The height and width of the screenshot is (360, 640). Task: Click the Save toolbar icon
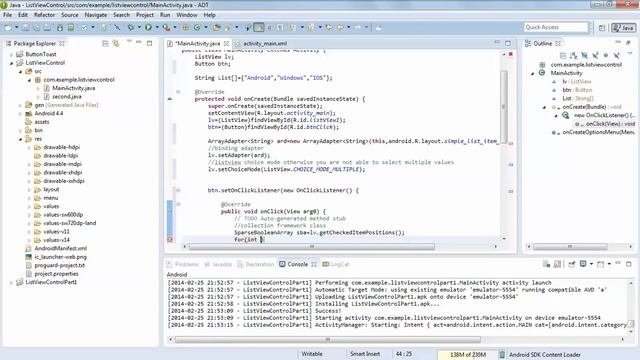point(25,27)
